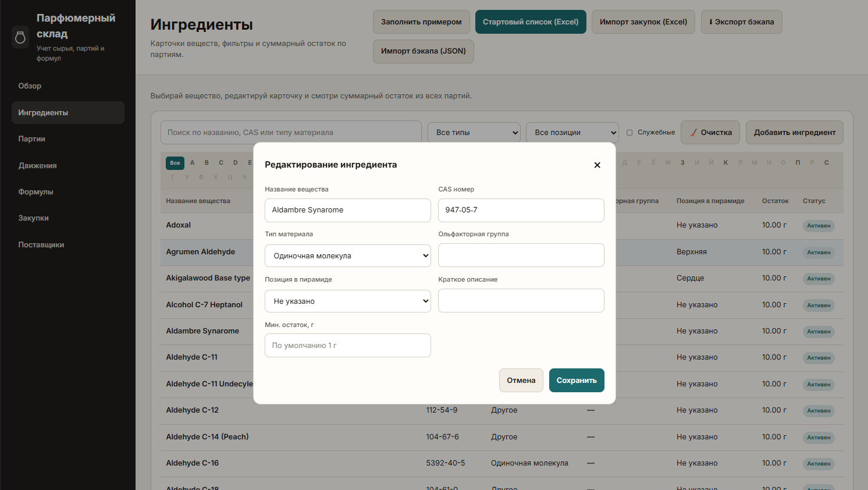Screen dimensions: 868x490
Task: Open the Позиция в пирамиде dropdown
Action: [x=347, y=301]
